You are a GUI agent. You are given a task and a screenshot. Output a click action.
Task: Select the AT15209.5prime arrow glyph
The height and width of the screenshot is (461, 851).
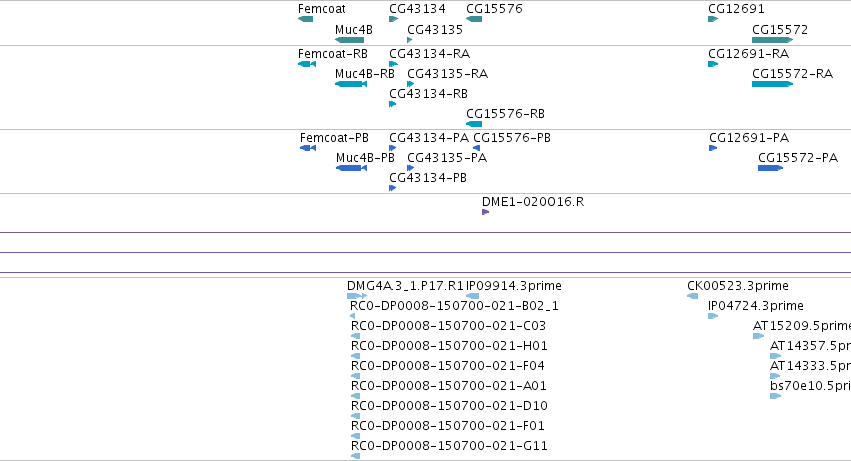tap(759, 336)
